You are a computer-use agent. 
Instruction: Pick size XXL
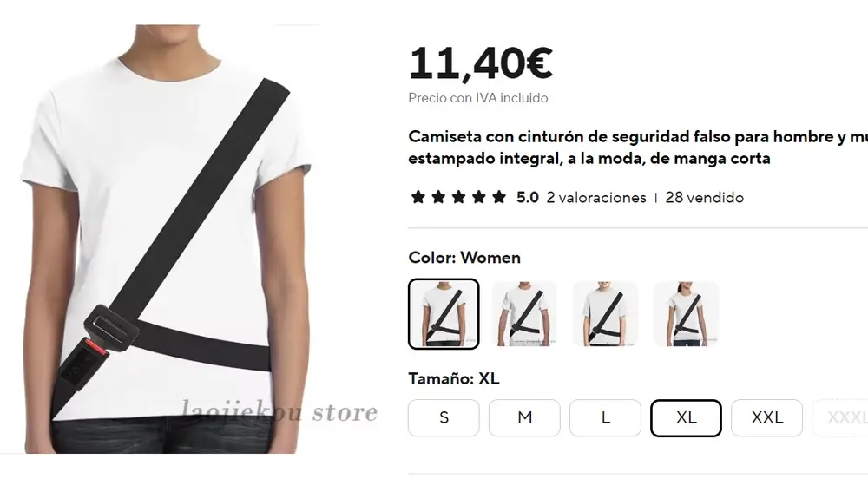766,418
